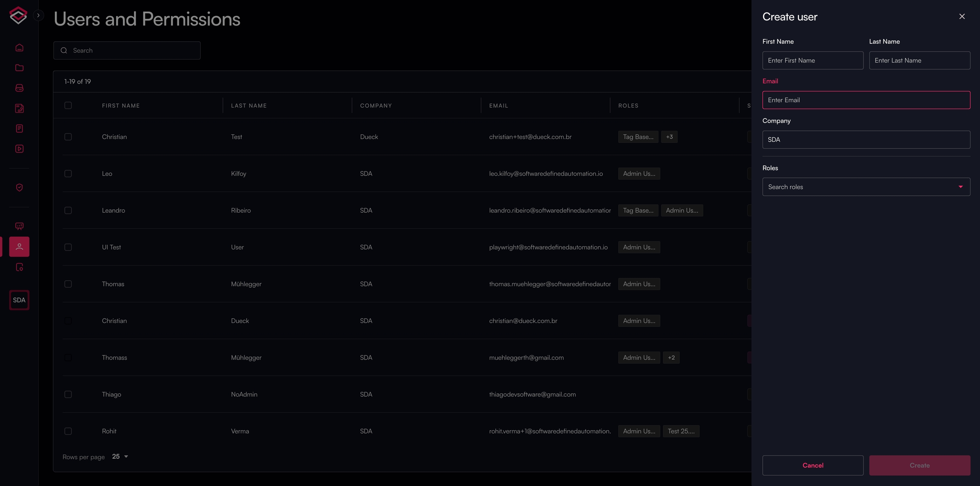
Task: Open the folder icon in sidebar
Action: click(19, 68)
